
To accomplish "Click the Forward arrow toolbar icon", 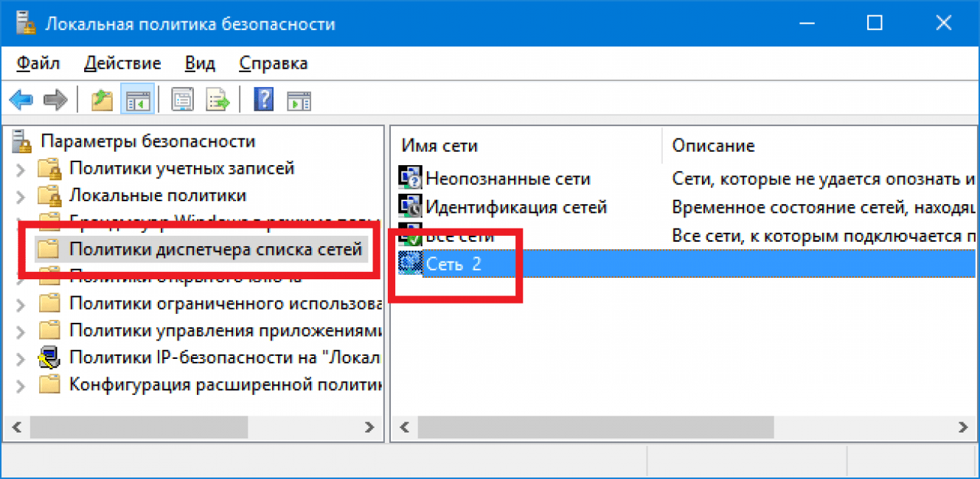I will pyautogui.click(x=55, y=99).
